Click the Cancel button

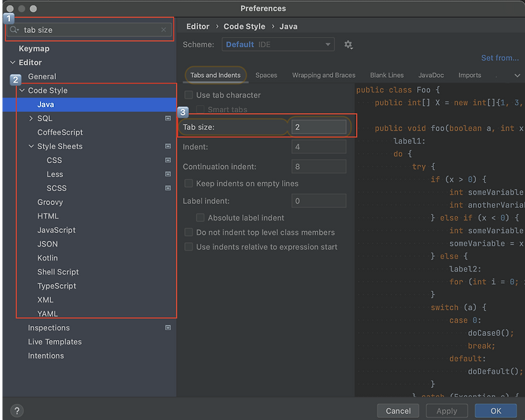(398, 411)
